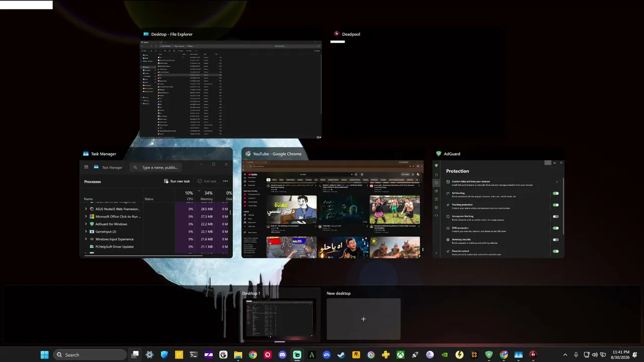Open the Home icon in AdGuard sidebar
Image resolution: width=644 pixels, height=362 pixels.
pos(436,174)
